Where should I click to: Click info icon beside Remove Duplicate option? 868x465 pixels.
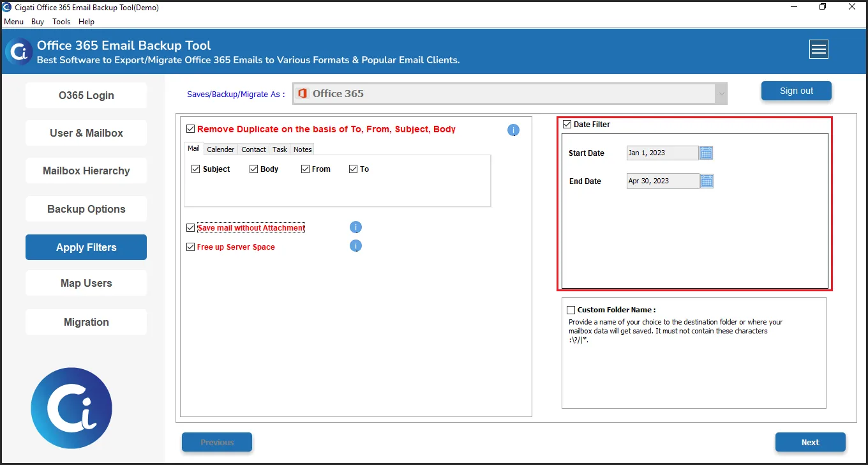(513, 130)
